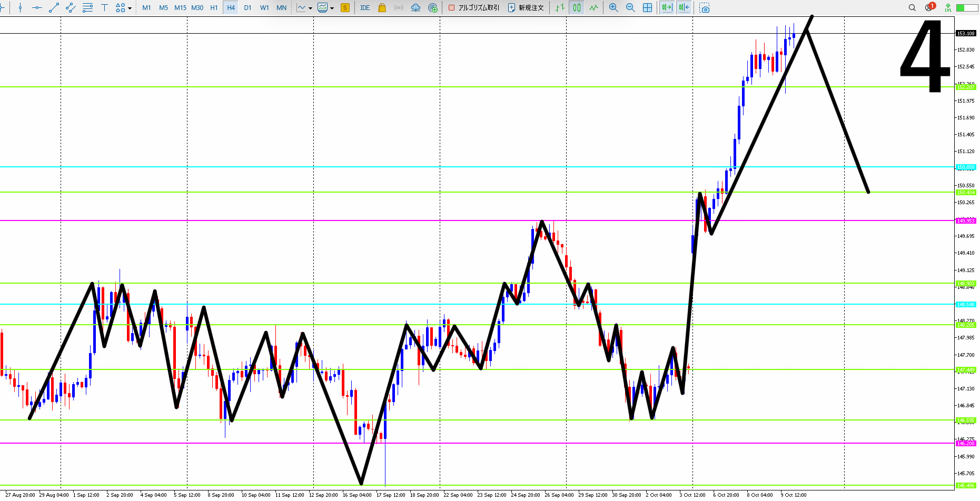Click the green connection status bar

[x=967, y=8]
